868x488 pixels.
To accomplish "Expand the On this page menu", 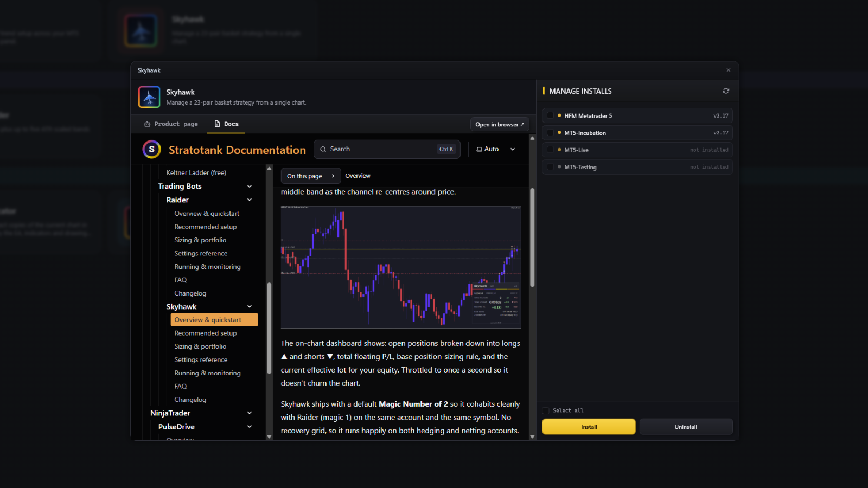I will point(311,176).
